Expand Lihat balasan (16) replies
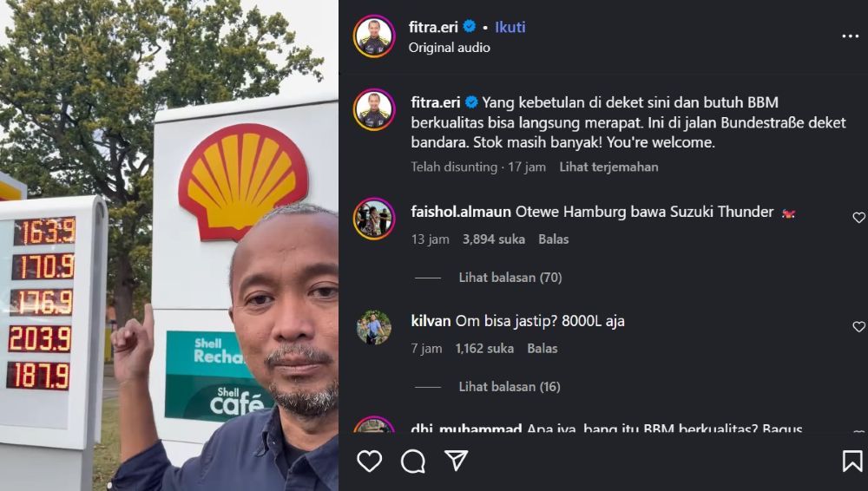This screenshot has width=868, height=491. pyautogui.click(x=510, y=386)
